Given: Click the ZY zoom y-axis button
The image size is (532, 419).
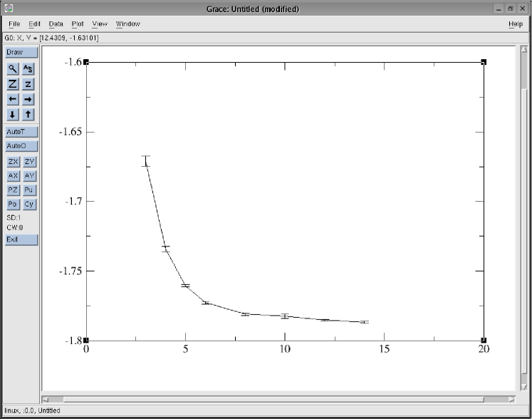Looking at the screenshot, I should 29,162.
